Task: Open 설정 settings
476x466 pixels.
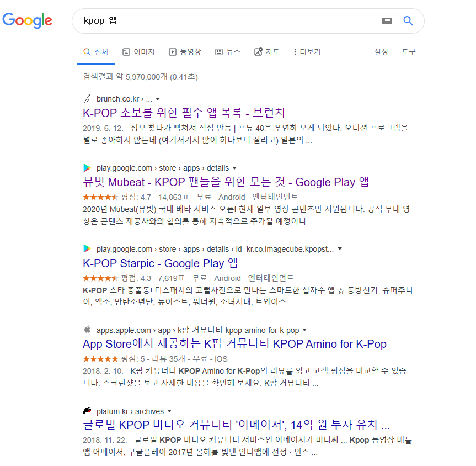Action: click(381, 52)
